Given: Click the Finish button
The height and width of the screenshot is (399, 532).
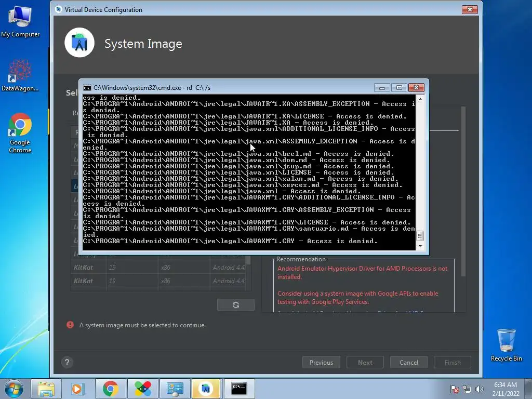Looking at the screenshot, I should tap(453, 362).
